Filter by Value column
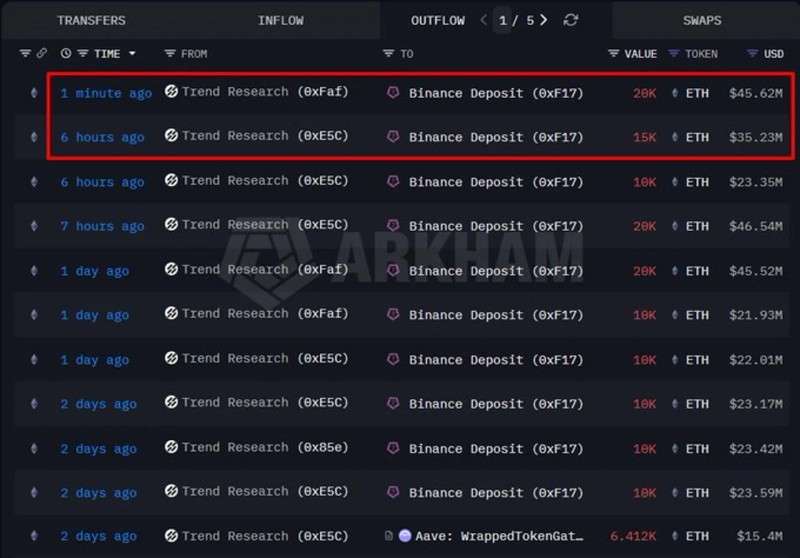 click(x=613, y=54)
